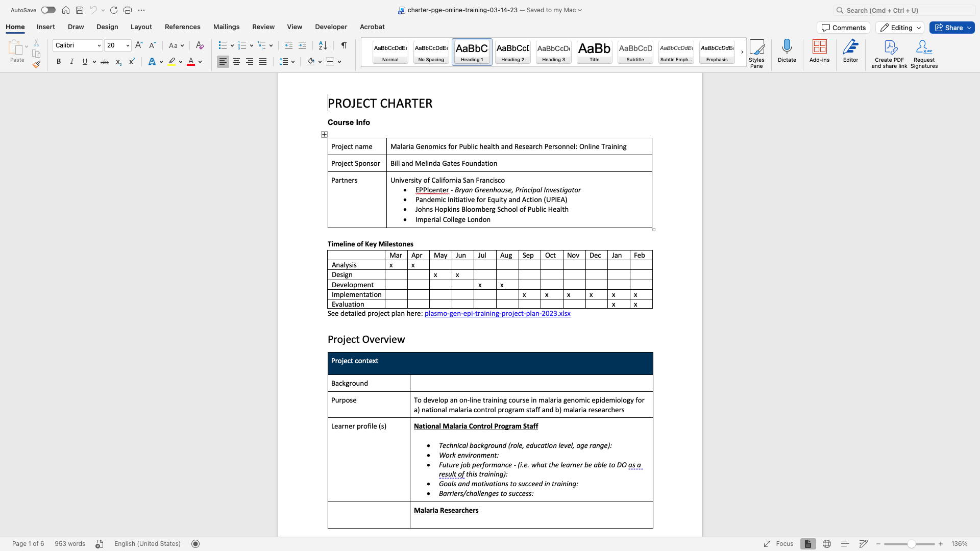Open the Layout ribbon tab
This screenshot has width=980, height=551.
(x=141, y=27)
